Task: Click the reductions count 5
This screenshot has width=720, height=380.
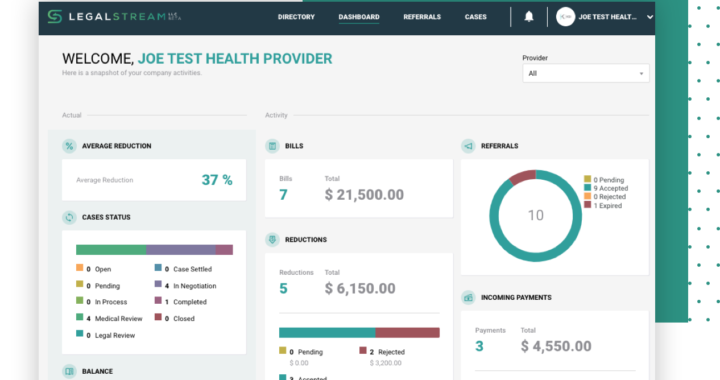Action: [283, 288]
